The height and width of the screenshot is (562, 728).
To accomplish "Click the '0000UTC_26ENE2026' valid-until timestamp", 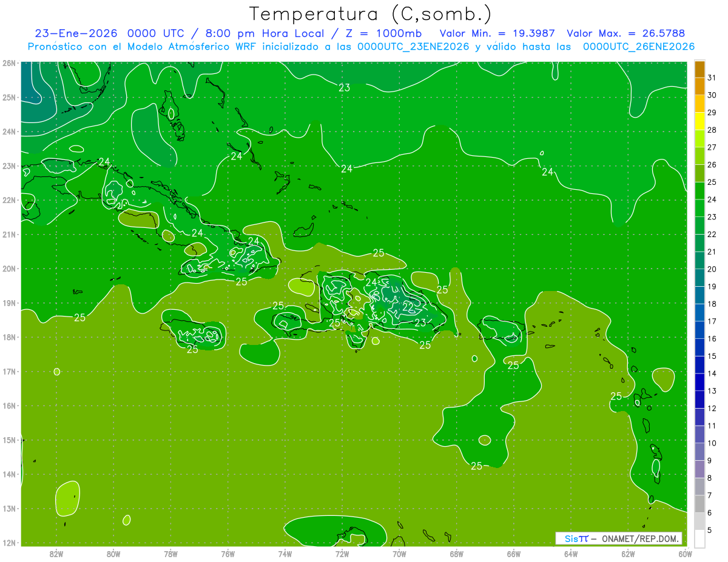I will point(639,47).
